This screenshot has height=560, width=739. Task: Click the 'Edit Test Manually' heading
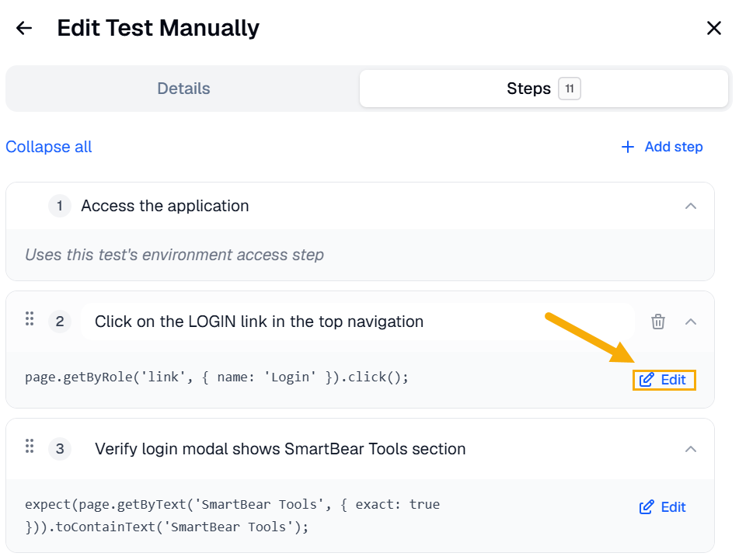click(159, 28)
